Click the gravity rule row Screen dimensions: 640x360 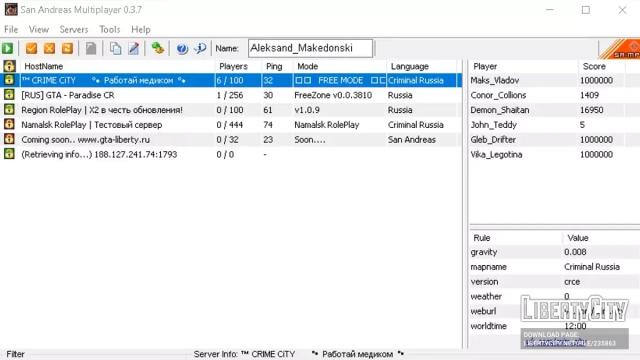coord(554,252)
